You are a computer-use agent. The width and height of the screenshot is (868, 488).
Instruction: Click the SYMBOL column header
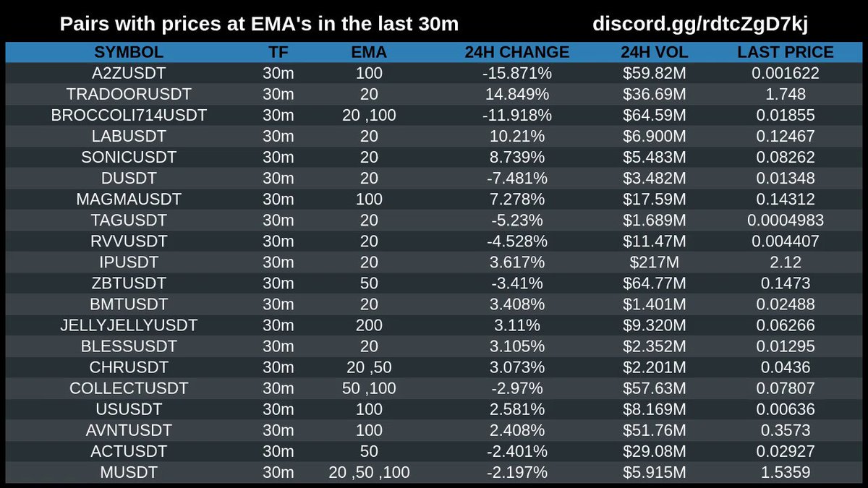(129, 52)
